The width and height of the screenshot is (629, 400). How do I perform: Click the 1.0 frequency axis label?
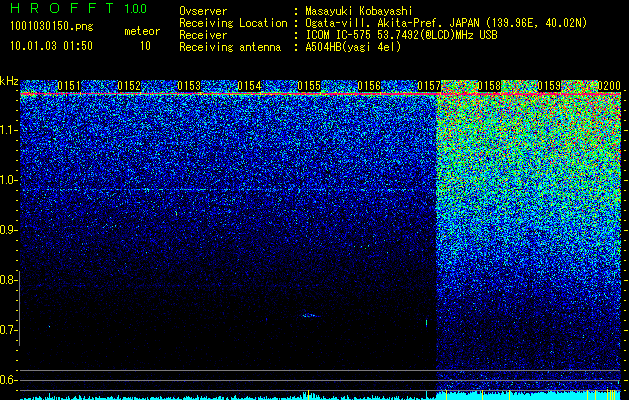[9, 180]
